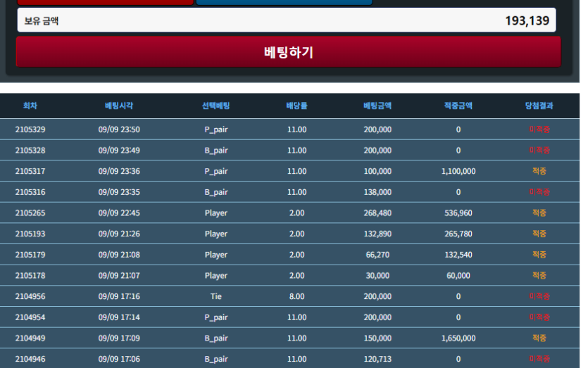Click bet time 09/09 21:07
588x368 pixels.
point(119,275)
